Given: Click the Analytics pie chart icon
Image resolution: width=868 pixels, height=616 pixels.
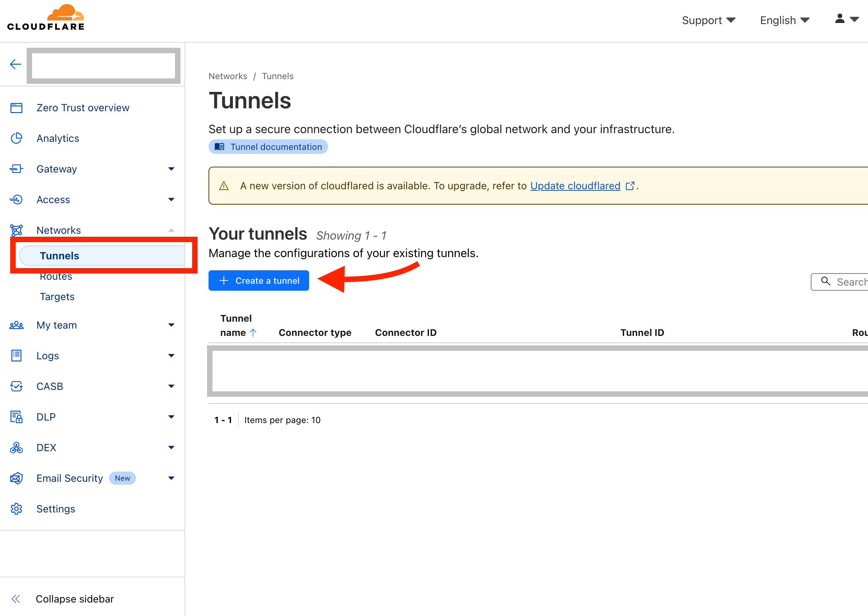Looking at the screenshot, I should click(16, 139).
